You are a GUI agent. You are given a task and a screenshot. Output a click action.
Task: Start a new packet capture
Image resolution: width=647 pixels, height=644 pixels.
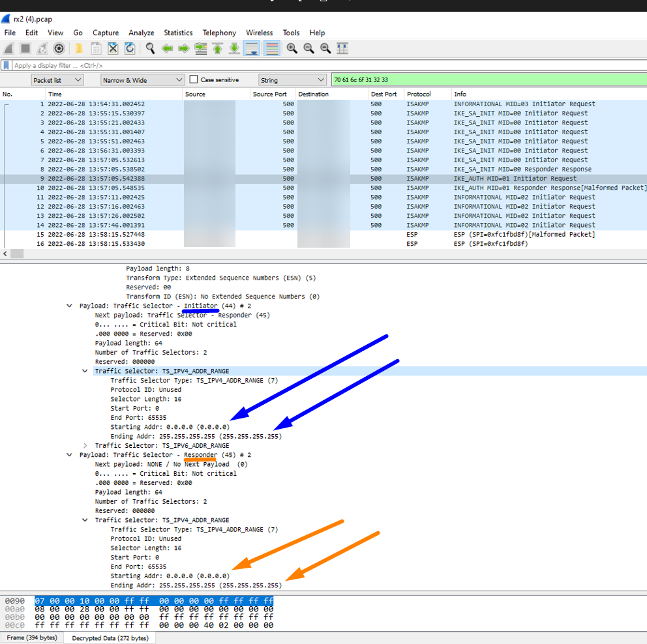(x=8, y=48)
